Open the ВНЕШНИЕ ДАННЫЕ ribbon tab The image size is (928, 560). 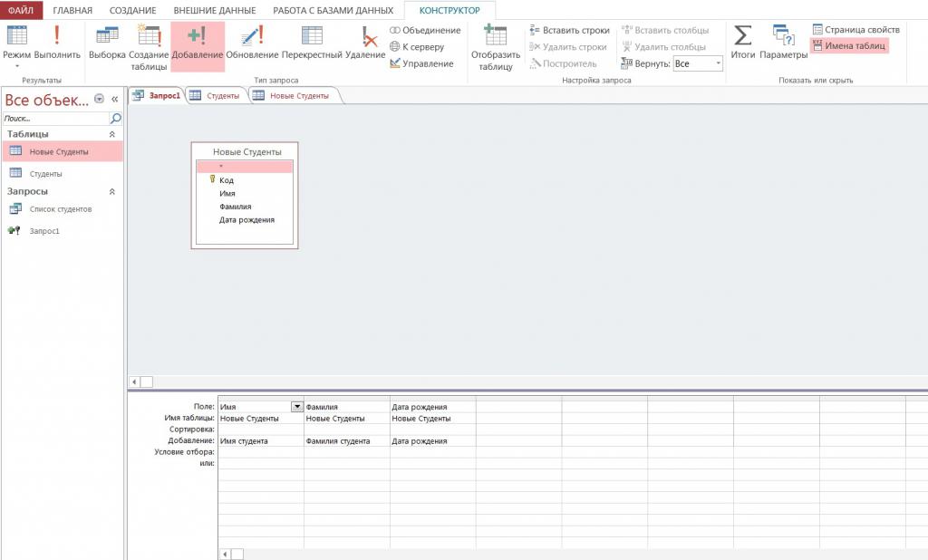tap(214, 10)
